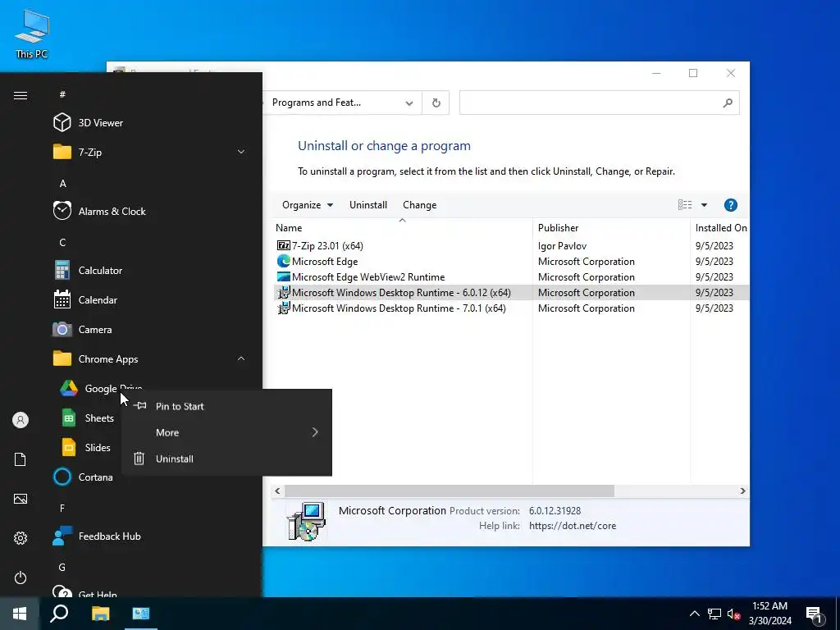Open Slides from Chrome Apps

[x=85, y=447]
